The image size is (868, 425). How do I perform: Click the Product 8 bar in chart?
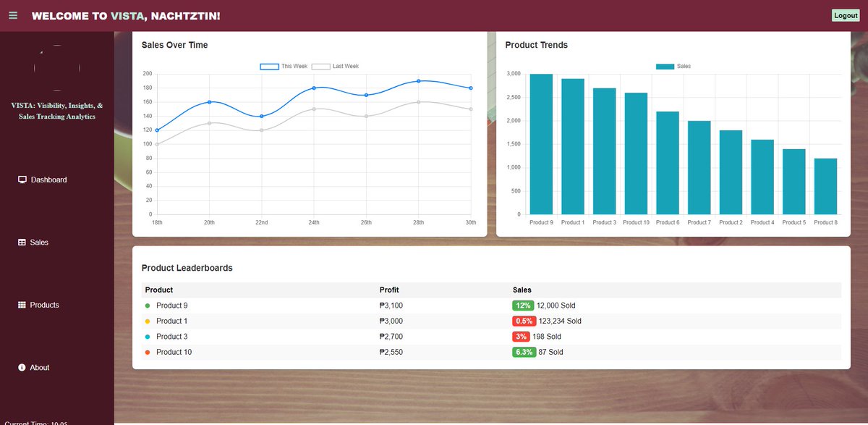(825, 186)
